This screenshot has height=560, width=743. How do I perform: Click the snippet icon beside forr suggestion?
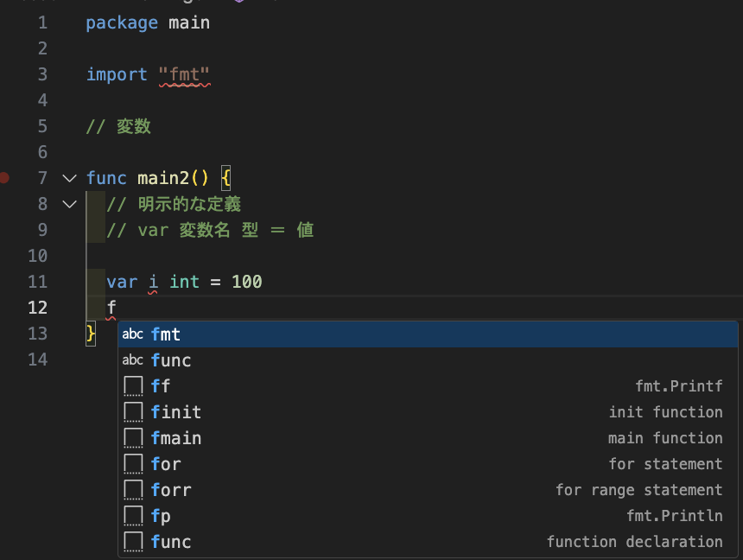(x=133, y=489)
